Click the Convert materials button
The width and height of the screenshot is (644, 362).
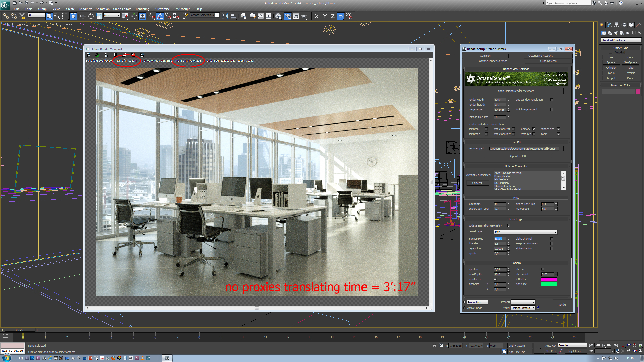click(477, 183)
